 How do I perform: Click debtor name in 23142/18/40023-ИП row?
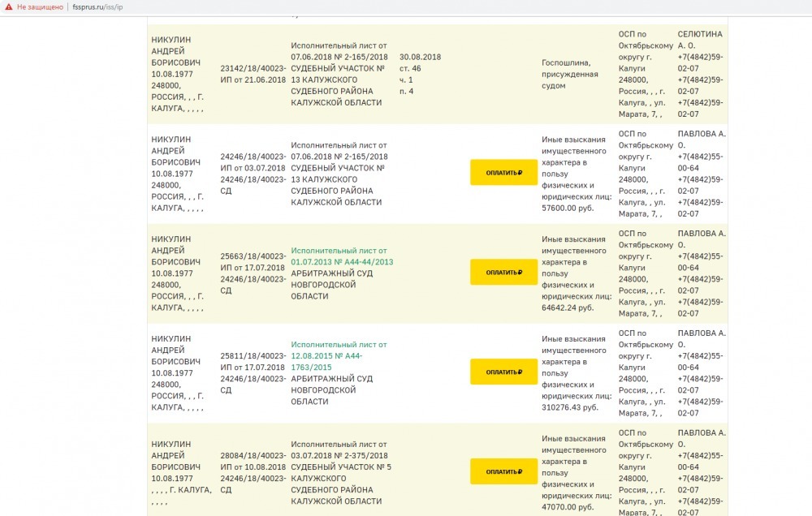175,51
